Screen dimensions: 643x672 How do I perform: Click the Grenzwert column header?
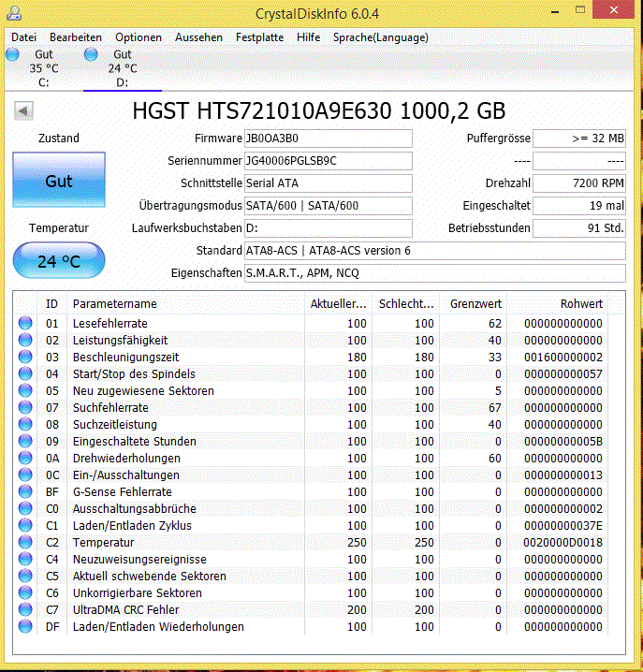point(474,304)
